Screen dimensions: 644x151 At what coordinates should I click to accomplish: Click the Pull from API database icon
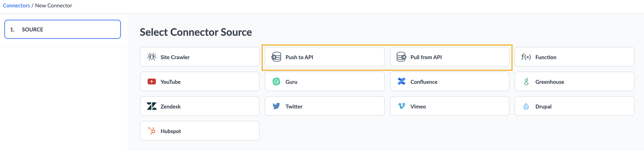tap(401, 57)
